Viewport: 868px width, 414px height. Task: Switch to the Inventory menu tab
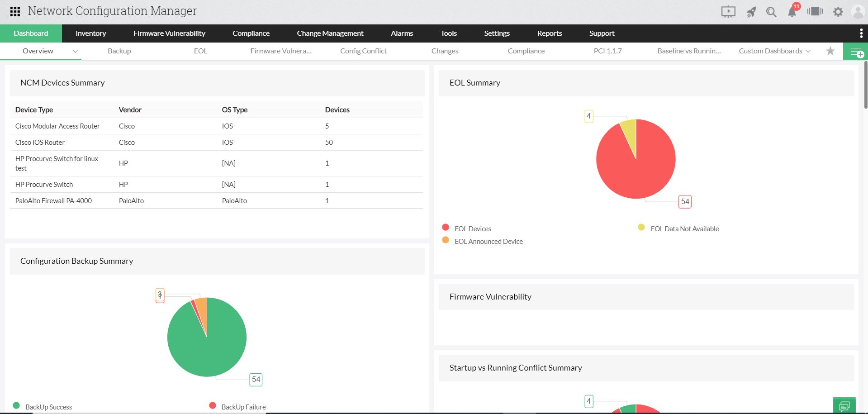point(90,33)
